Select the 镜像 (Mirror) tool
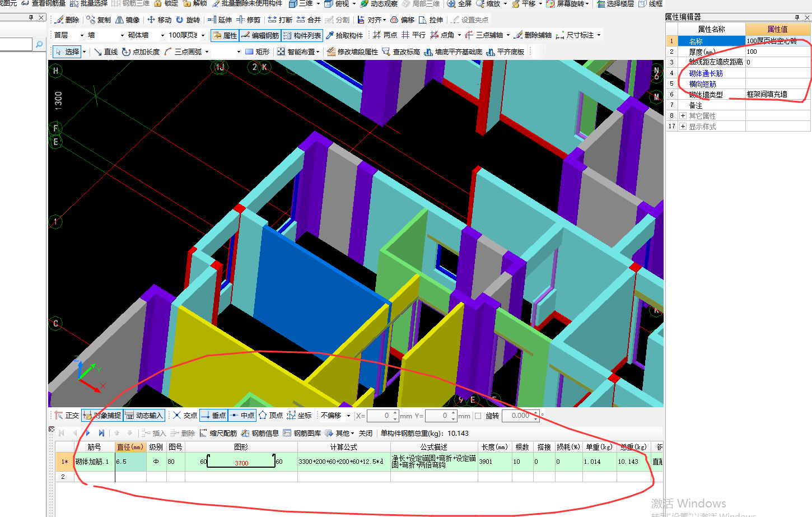 point(127,20)
